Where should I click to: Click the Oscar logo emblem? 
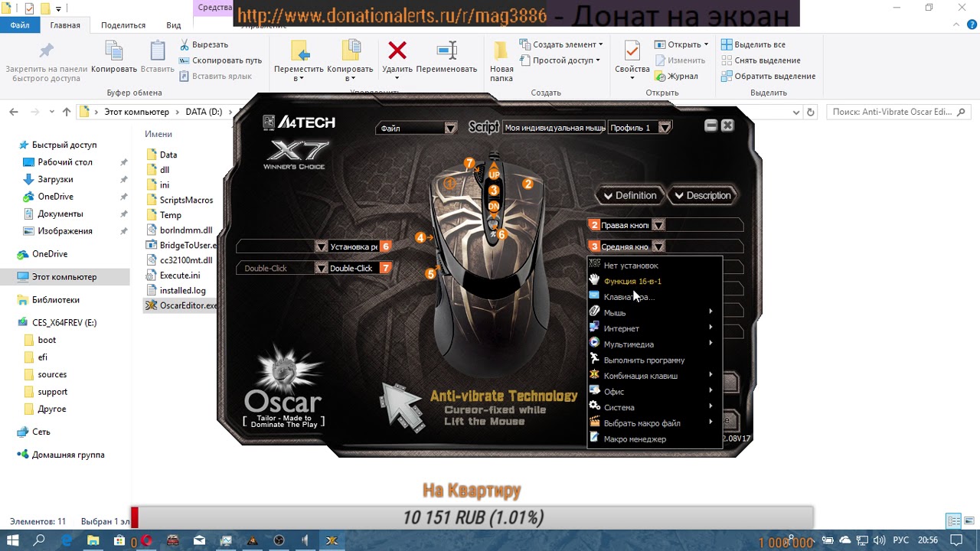pos(283,369)
